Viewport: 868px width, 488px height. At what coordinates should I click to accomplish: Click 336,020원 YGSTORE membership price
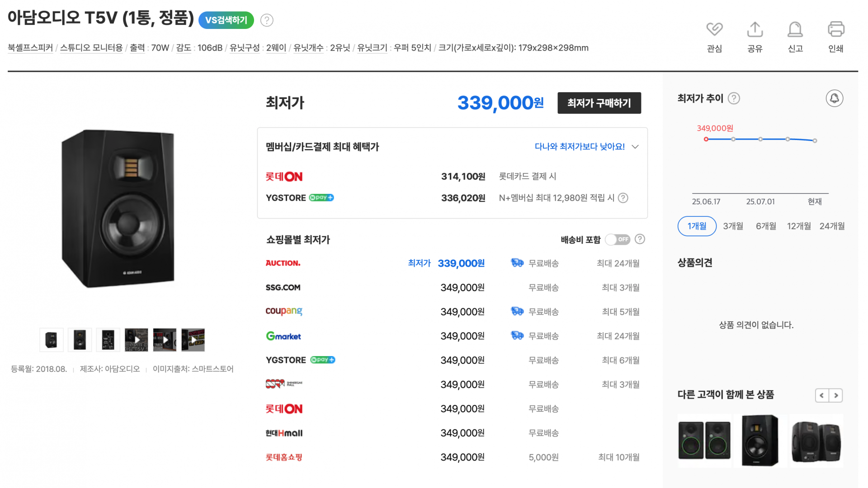point(463,198)
